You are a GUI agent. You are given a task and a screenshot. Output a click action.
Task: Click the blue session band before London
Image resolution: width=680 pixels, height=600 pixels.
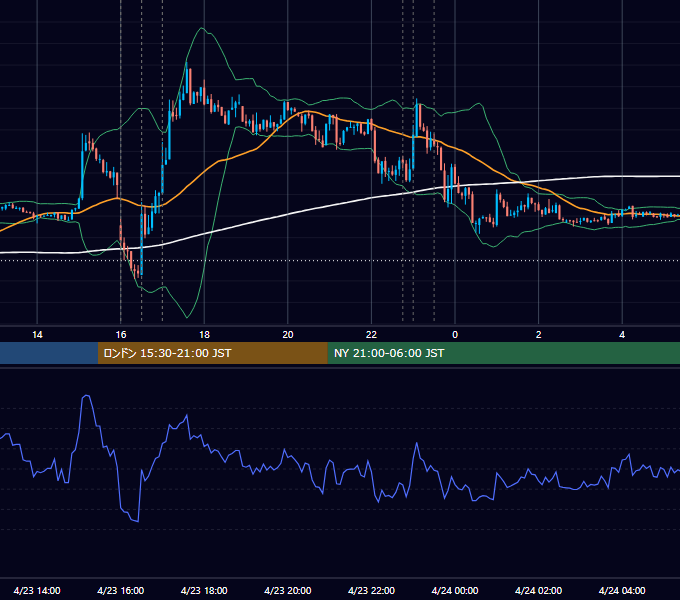[49, 353]
